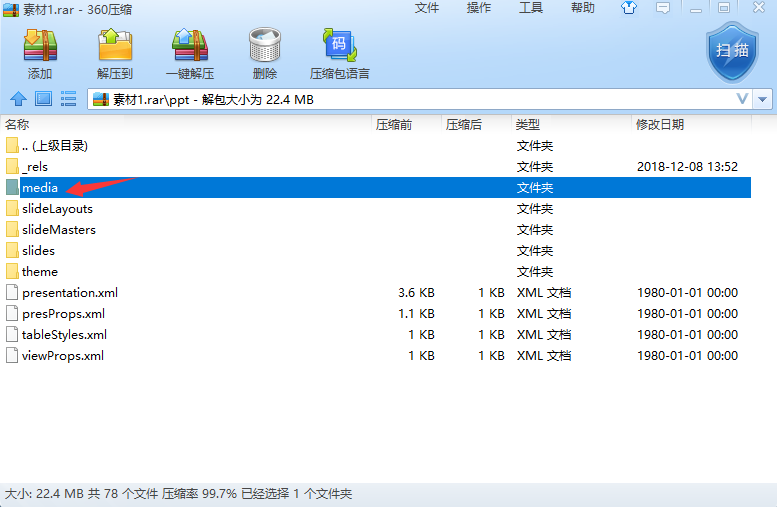The height and width of the screenshot is (507, 777).
Task: Go up one level with the blue arrow
Action: point(18,99)
